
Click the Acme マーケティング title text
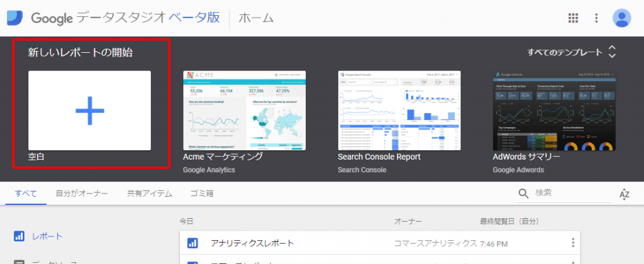click(x=223, y=157)
